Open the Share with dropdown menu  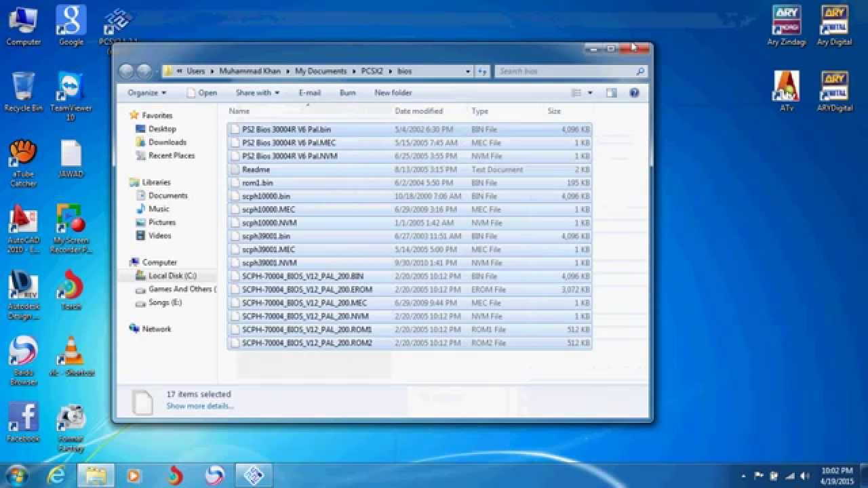(257, 93)
